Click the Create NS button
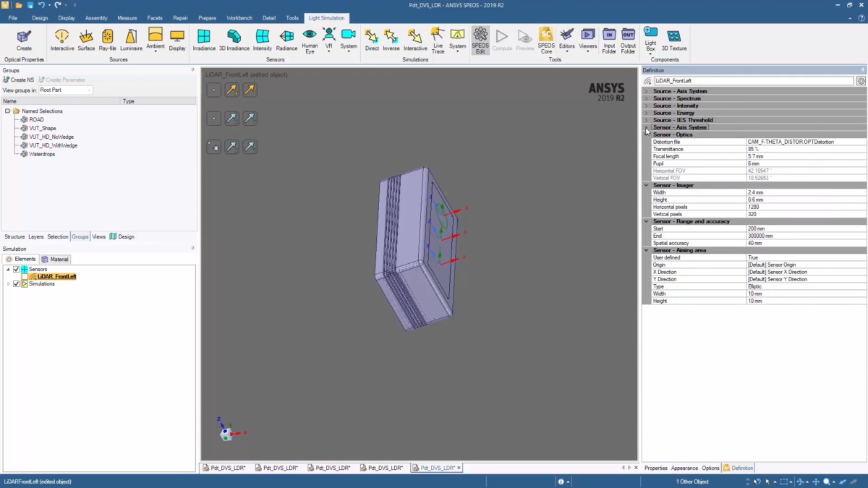This screenshot has width=868, height=488. coord(18,80)
